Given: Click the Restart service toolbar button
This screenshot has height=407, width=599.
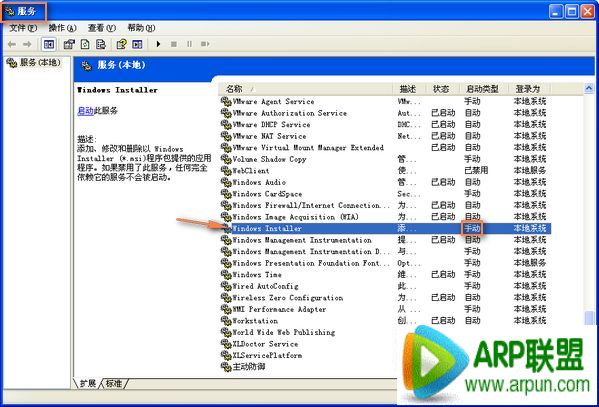Looking at the screenshot, I should pos(205,44).
